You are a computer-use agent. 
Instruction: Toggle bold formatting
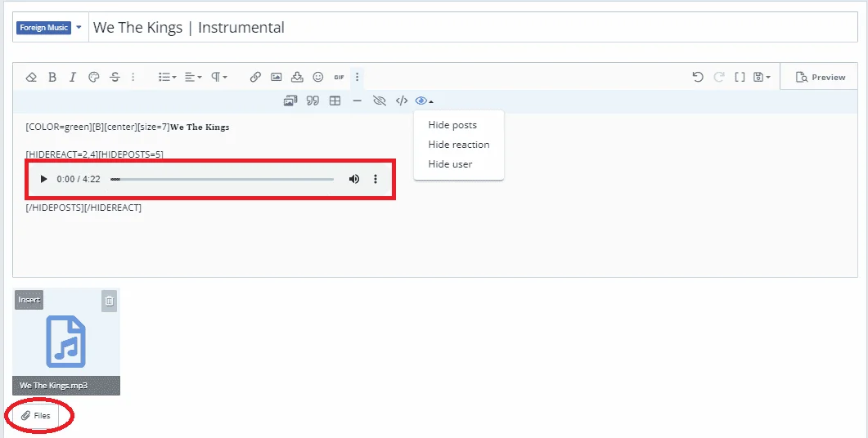coord(52,78)
